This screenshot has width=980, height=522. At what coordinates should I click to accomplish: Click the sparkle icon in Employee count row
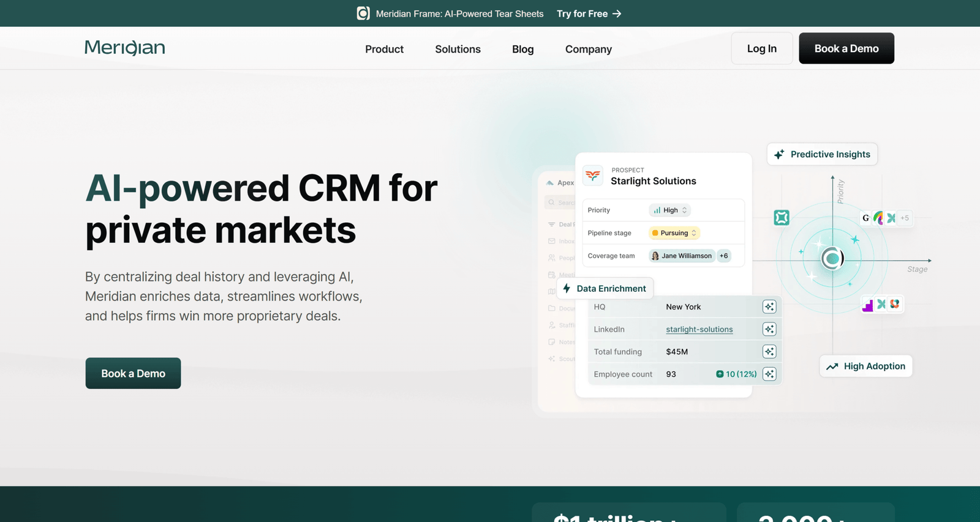(769, 374)
